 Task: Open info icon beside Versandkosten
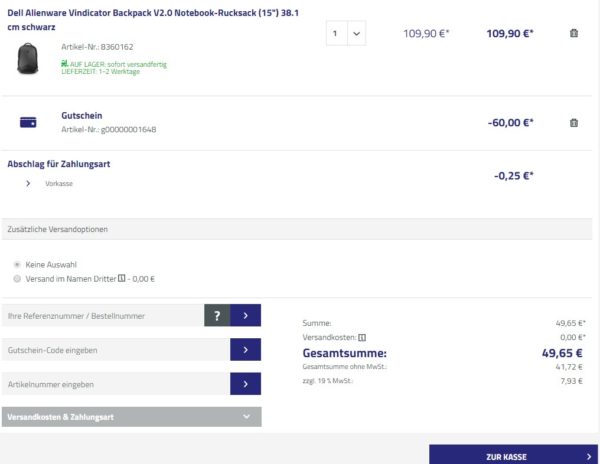click(x=363, y=338)
